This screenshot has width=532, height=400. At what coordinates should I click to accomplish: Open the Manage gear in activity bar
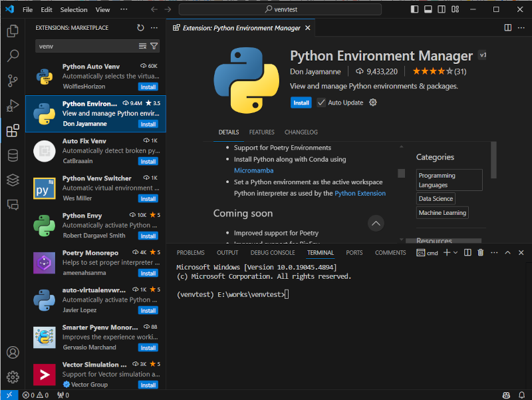[x=13, y=377]
